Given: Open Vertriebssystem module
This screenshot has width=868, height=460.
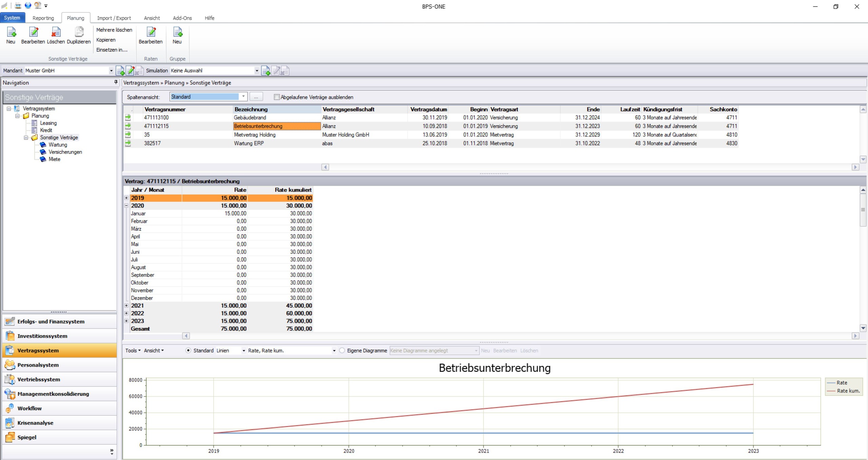Looking at the screenshot, I should [x=60, y=379].
